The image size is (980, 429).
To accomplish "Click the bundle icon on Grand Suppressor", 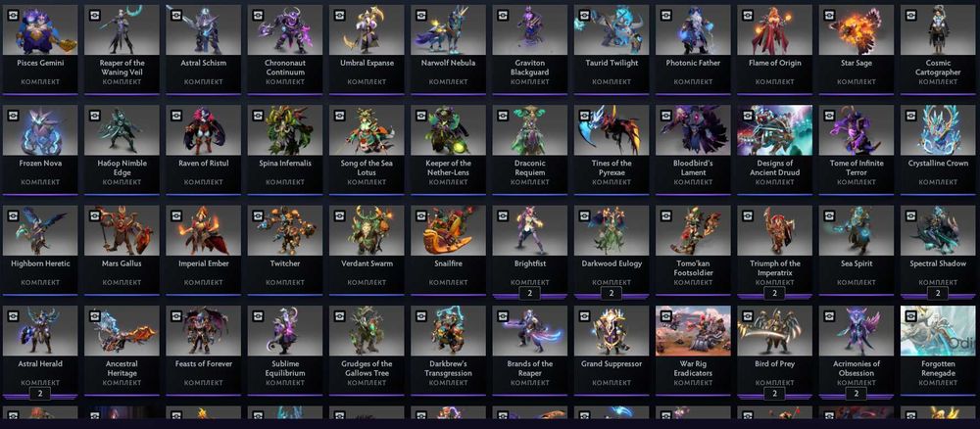I will coord(584,315).
